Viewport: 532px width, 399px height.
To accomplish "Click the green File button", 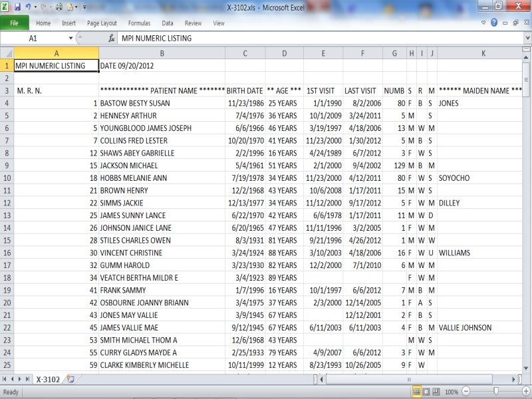I will pos(14,23).
